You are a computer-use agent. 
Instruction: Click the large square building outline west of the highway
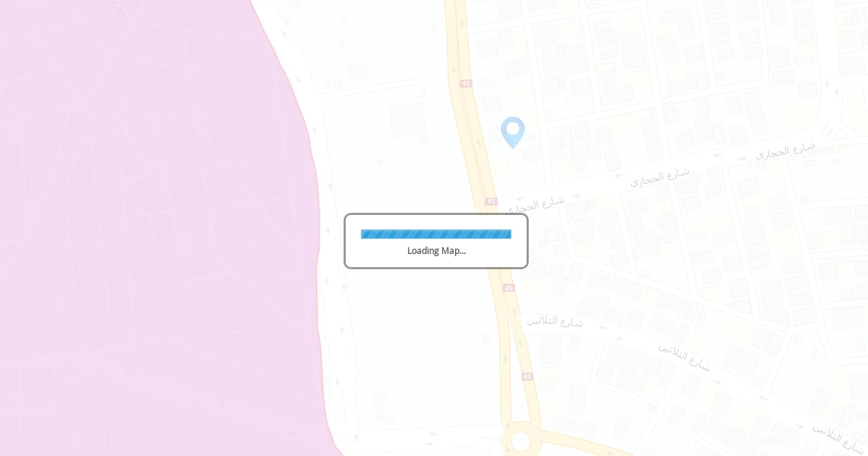(408, 120)
